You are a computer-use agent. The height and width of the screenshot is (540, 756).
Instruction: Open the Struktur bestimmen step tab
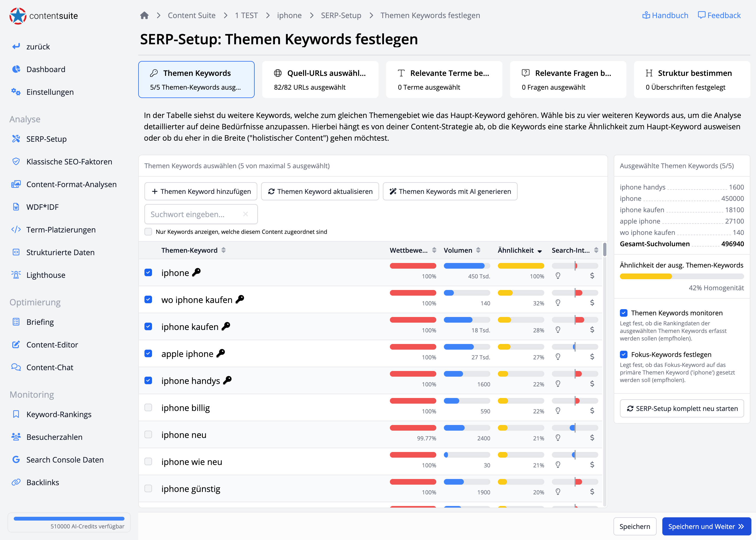coord(691,79)
